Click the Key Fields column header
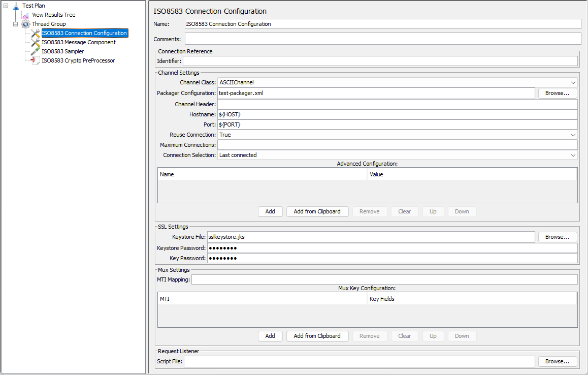Screen dimensions: 588x375 (x=472, y=299)
